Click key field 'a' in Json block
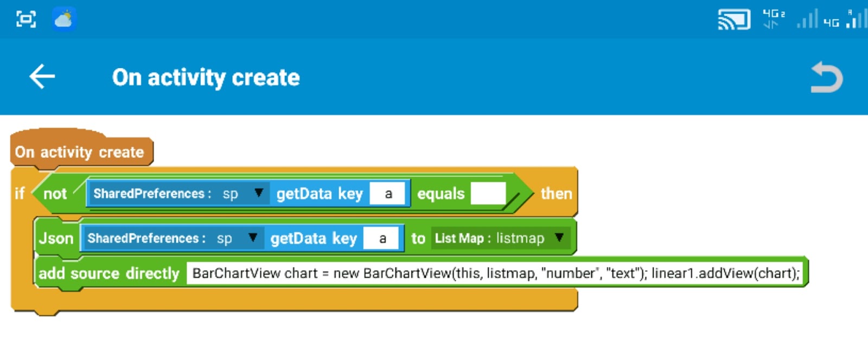 (x=382, y=238)
